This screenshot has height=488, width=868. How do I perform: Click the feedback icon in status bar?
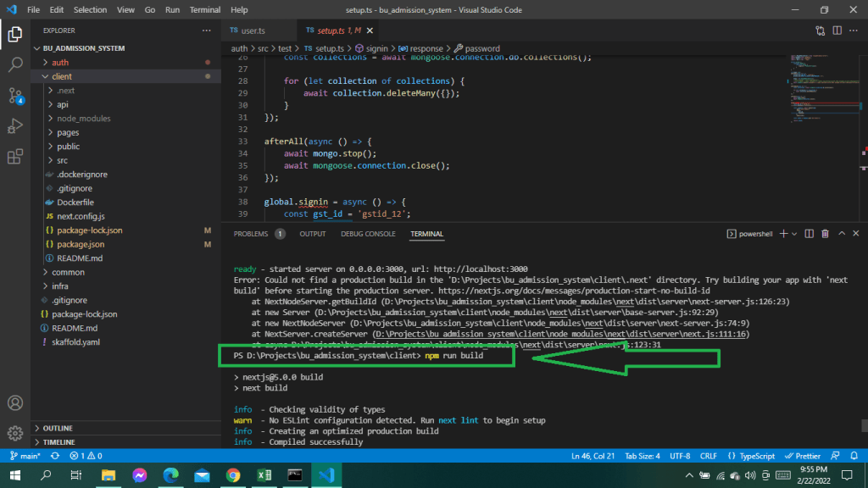[x=835, y=456]
